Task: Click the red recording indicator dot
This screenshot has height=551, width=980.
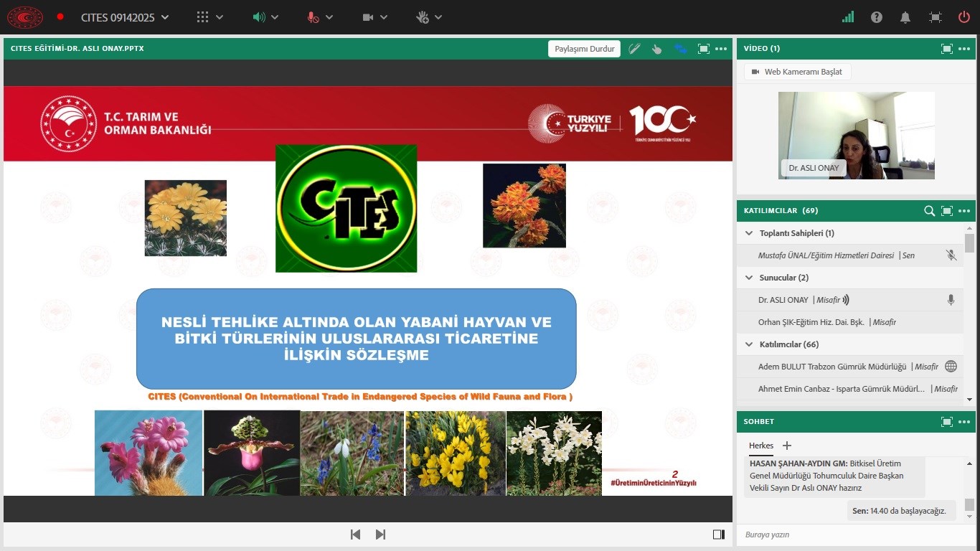Action: coord(60,17)
